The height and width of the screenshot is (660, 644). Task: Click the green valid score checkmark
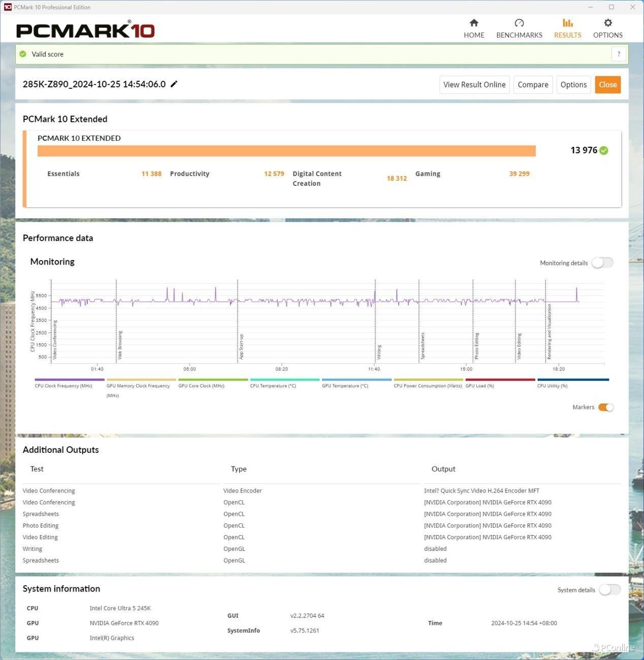tap(23, 54)
